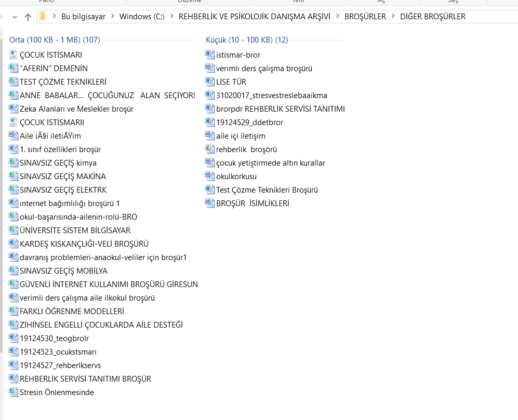518x420 pixels.
Task: Click the Publisher icon of "AFERİN" DEMENİN
Action: (13, 69)
